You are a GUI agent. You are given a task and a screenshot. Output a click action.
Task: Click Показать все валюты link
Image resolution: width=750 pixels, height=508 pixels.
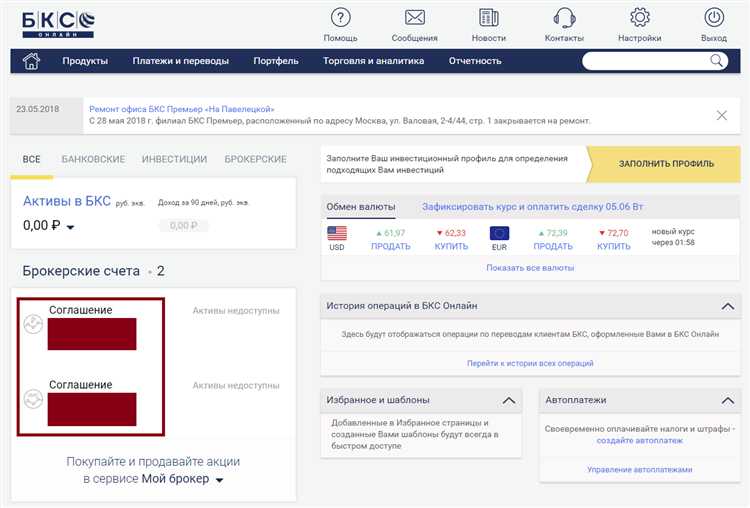tap(530, 268)
